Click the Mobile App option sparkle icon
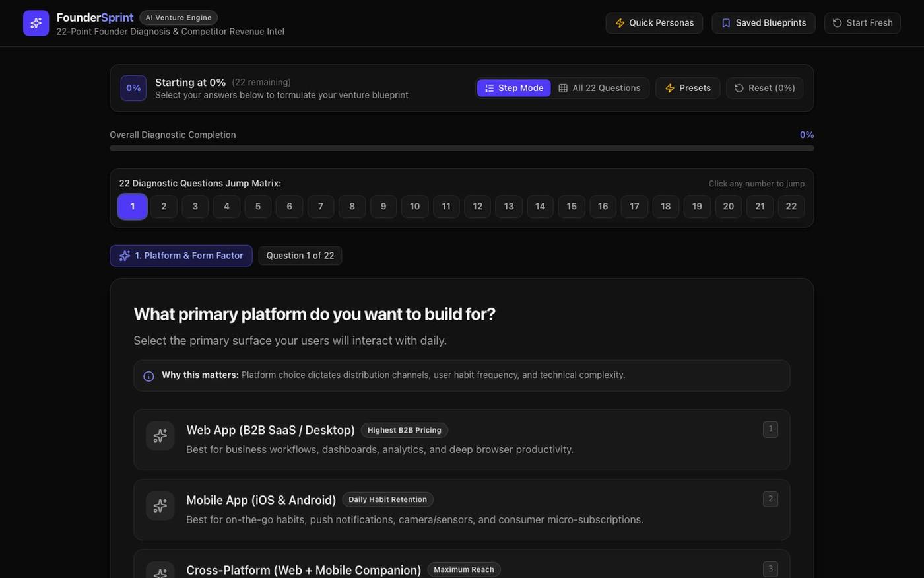This screenshot has height=578, width=924. (x=160, y=506)
